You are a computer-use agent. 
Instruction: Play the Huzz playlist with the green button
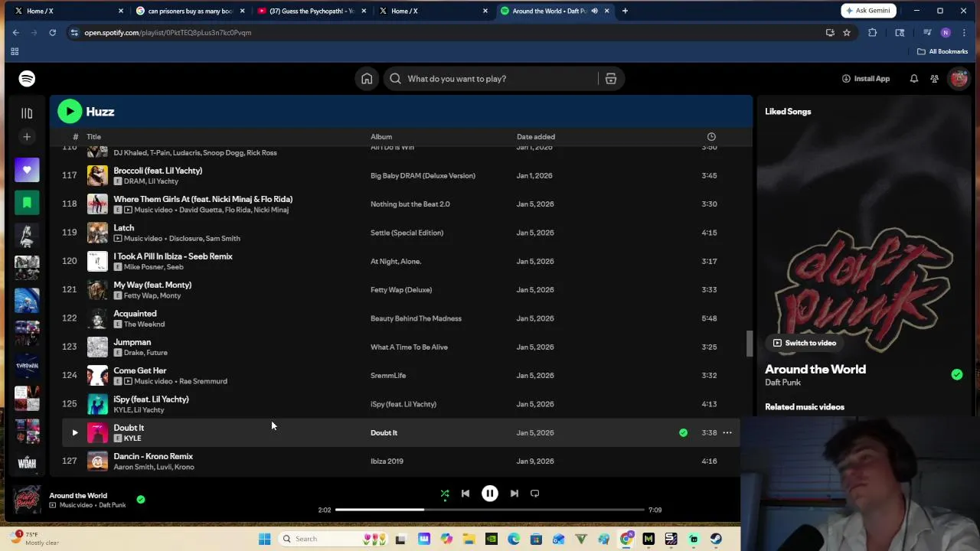pyautogui.click(x=70, y=112)
